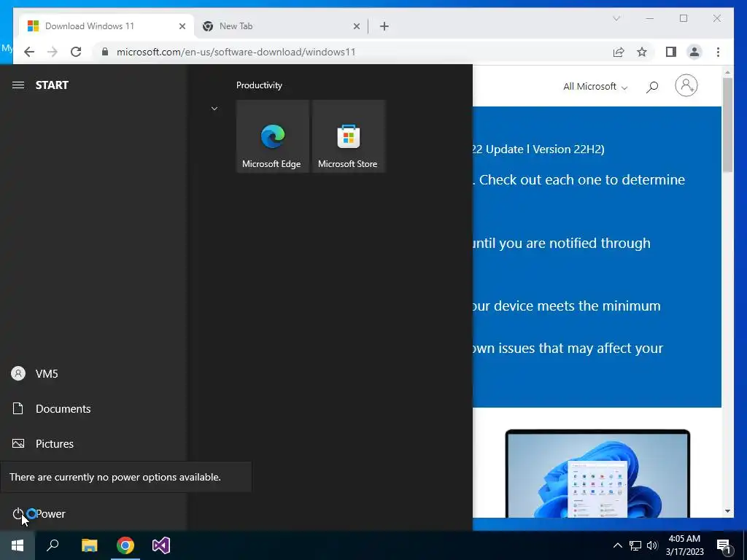Open Visual Studio from taskbar
Screen dimensions: 747x560
161,545
